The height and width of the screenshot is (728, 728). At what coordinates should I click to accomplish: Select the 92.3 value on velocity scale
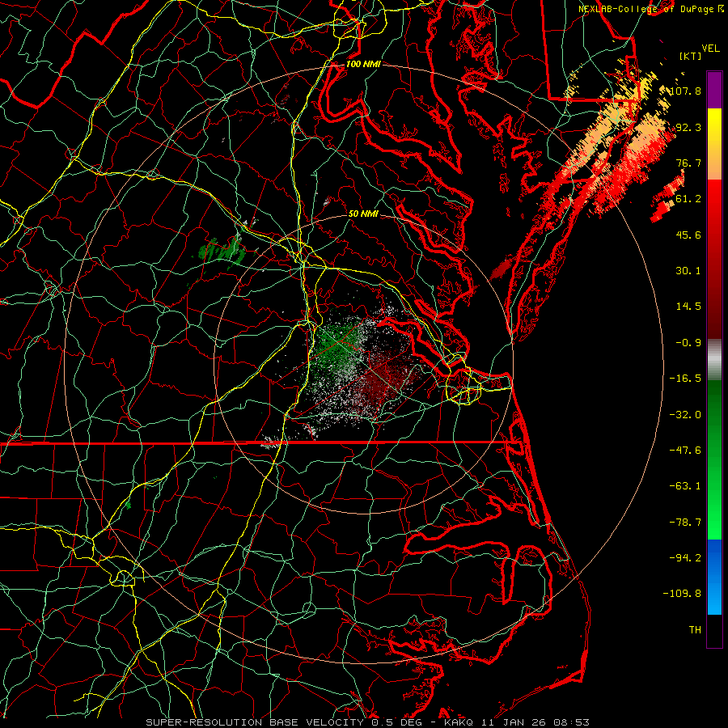tap(688, 127)
